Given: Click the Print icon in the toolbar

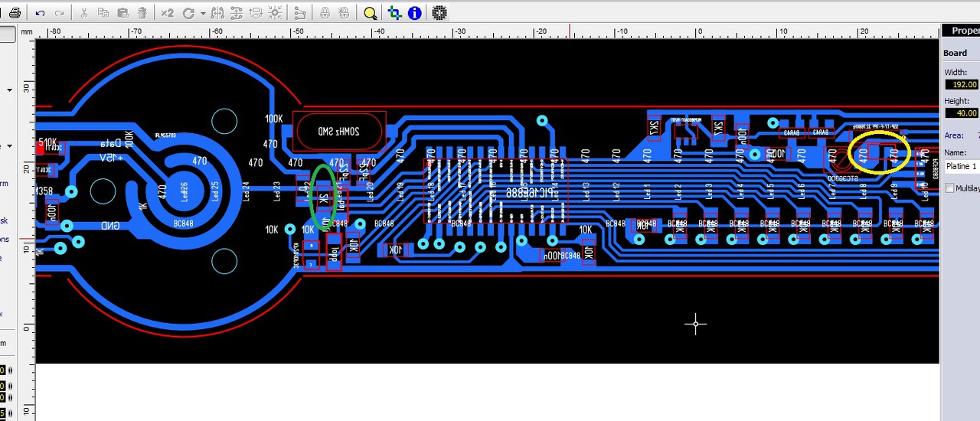Looking at the screenshot, I should tap(15, 13).
